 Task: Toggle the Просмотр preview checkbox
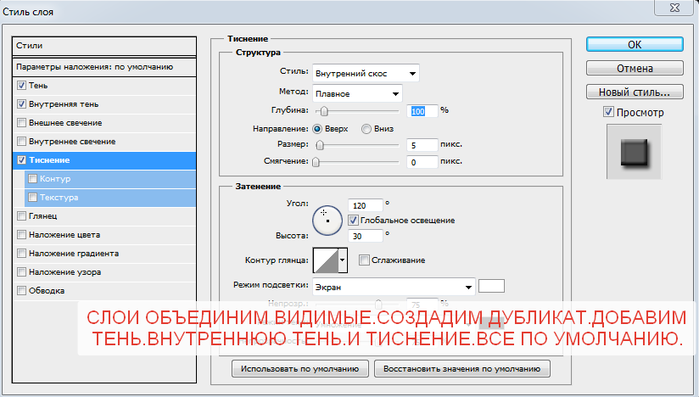pos(609,112)
